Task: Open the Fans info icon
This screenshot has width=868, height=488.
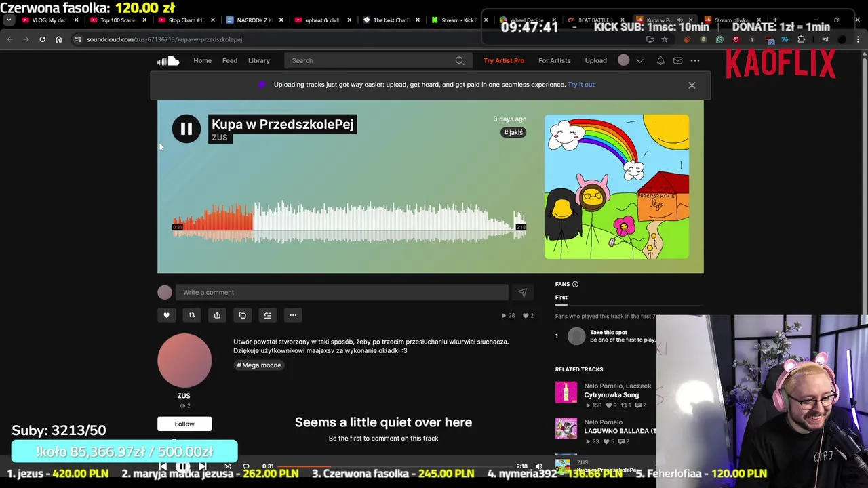Action: (575, 284)
